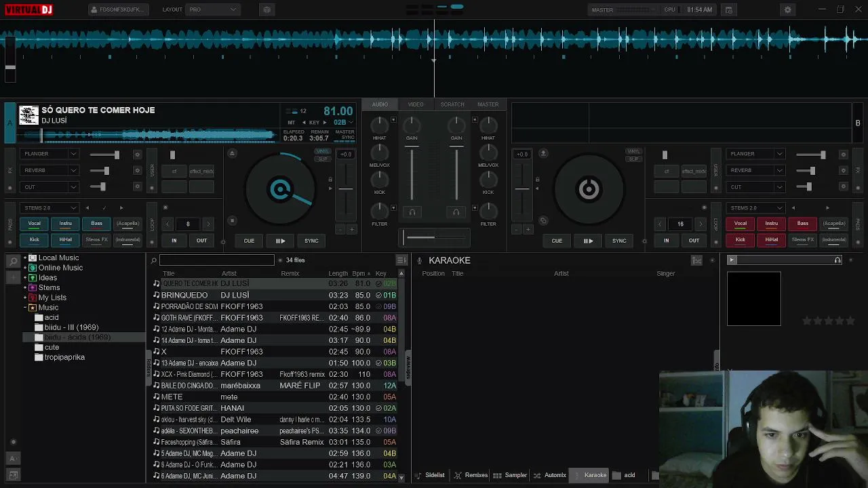Viewport: 868px width, 488px height.
Task: Toggle the Instru stem pad on right deck
Action: click(x=772, y=224)
